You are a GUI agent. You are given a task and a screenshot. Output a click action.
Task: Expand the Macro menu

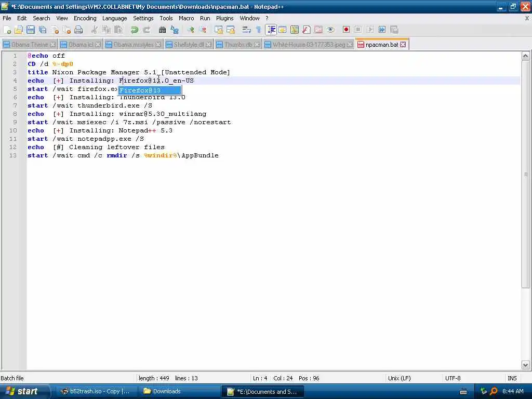point(187,18)
